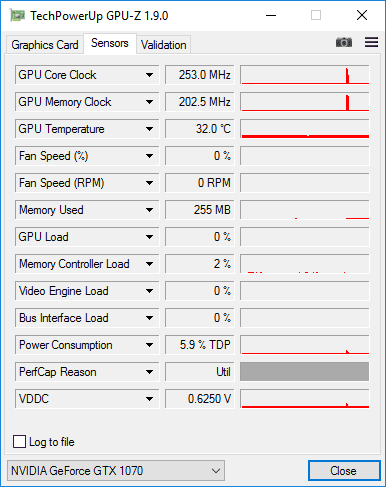This screenshot has height=487, width=386.
Task: Click the GPU-Z title bar app icon
Action: coord(17,15)
